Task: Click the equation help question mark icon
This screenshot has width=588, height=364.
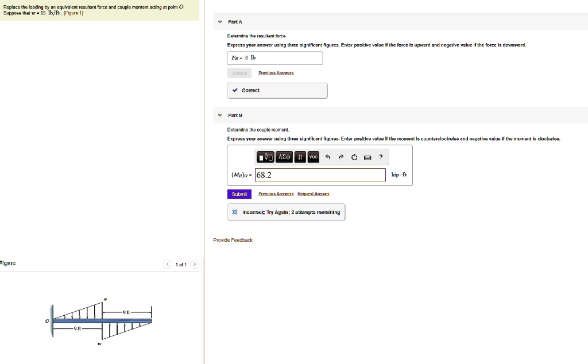Action: click(380, 157)
